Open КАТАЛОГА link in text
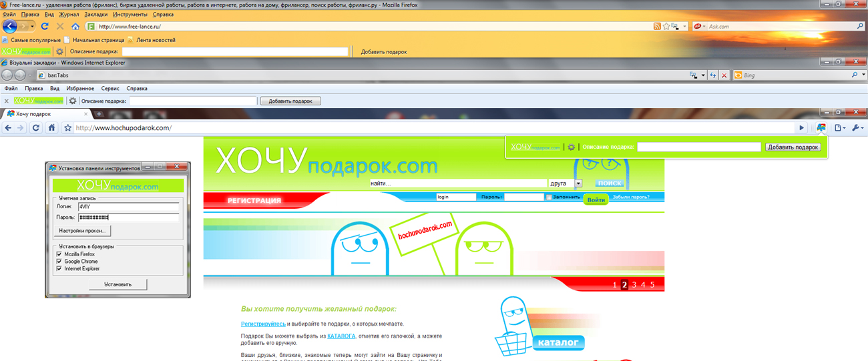Viewport: 868px width, 361px height. coord(341,336)
